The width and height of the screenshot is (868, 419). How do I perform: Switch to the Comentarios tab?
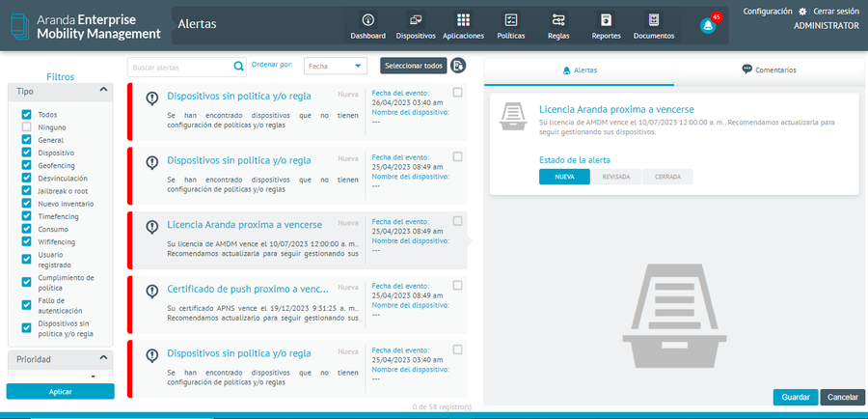pos(770,70)
